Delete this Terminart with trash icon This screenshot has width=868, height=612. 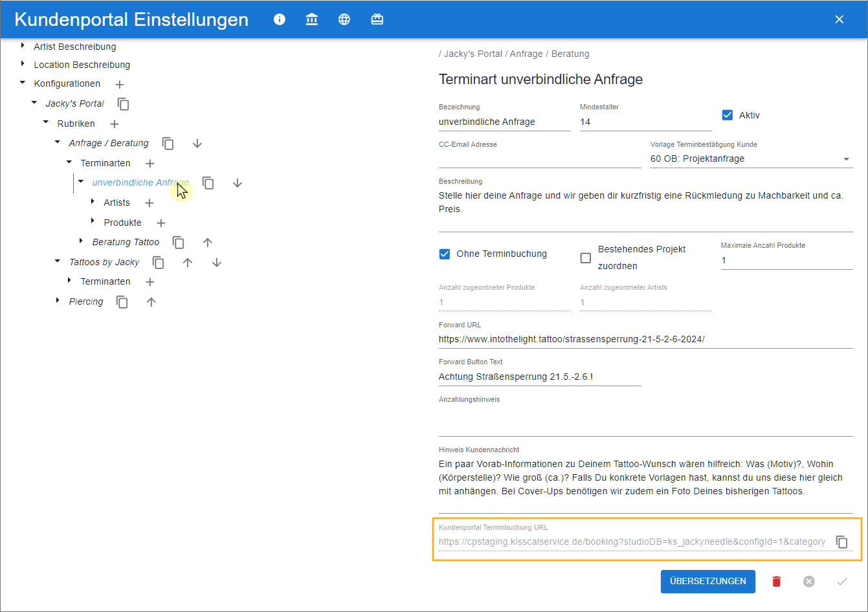click(x=777, y=582)
